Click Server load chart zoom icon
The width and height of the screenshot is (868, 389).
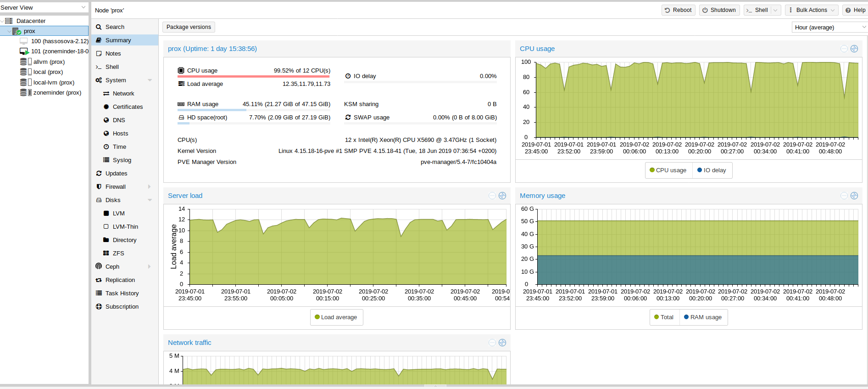(502, 196)
